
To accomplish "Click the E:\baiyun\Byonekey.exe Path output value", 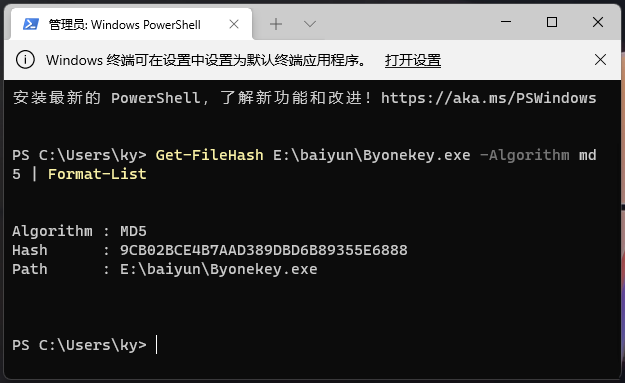I will click(x=218, y=269).
